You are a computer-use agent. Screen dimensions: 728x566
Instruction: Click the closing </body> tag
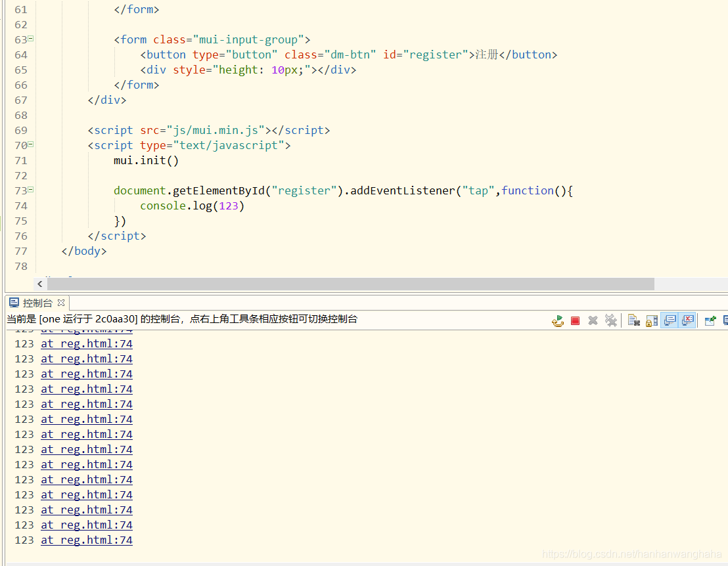84,251
